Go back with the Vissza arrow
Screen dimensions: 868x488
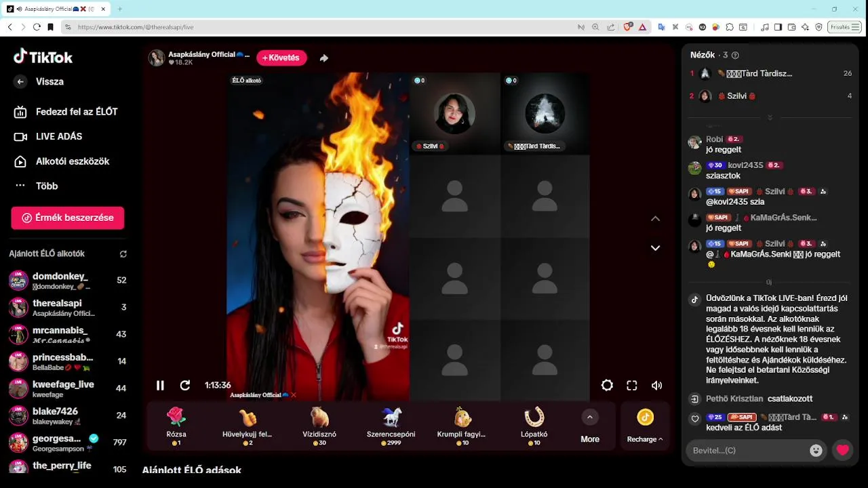pos(20,81)
